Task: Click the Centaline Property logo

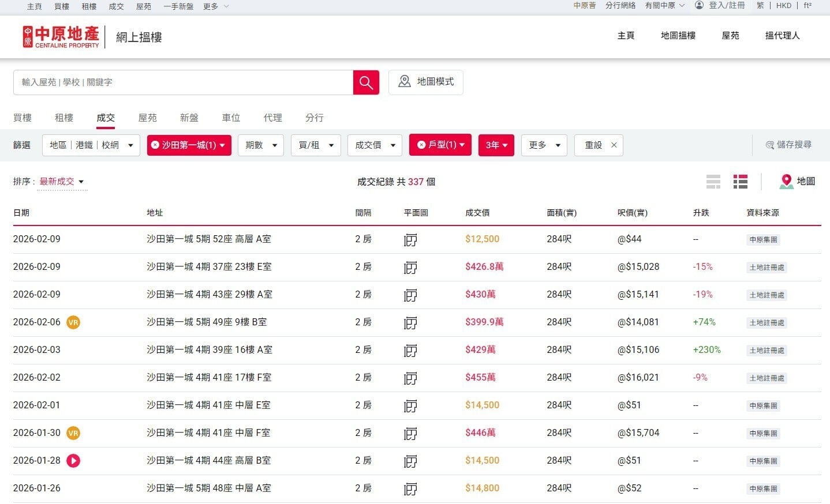Action: coord(61,36)
